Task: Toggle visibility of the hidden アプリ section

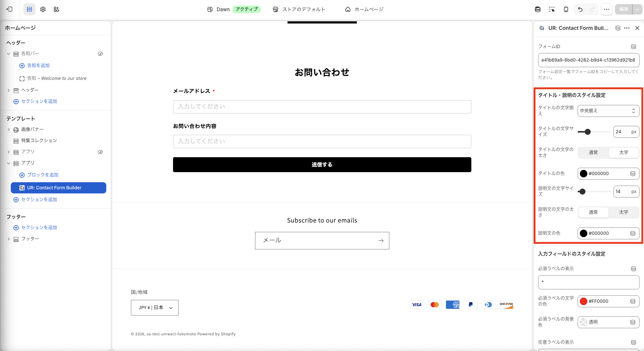Action: 100,152
